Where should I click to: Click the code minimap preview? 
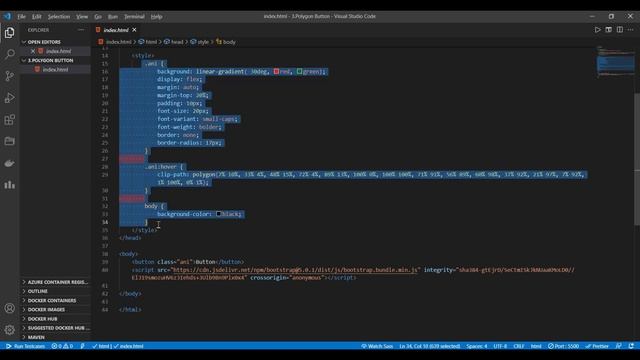coord(615,62)
